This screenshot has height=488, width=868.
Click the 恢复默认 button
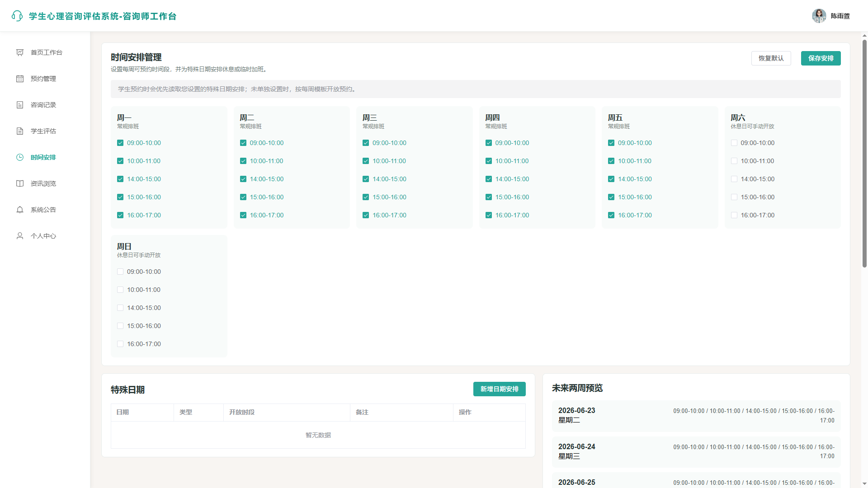pyautogui.click(x=771, y=58)
